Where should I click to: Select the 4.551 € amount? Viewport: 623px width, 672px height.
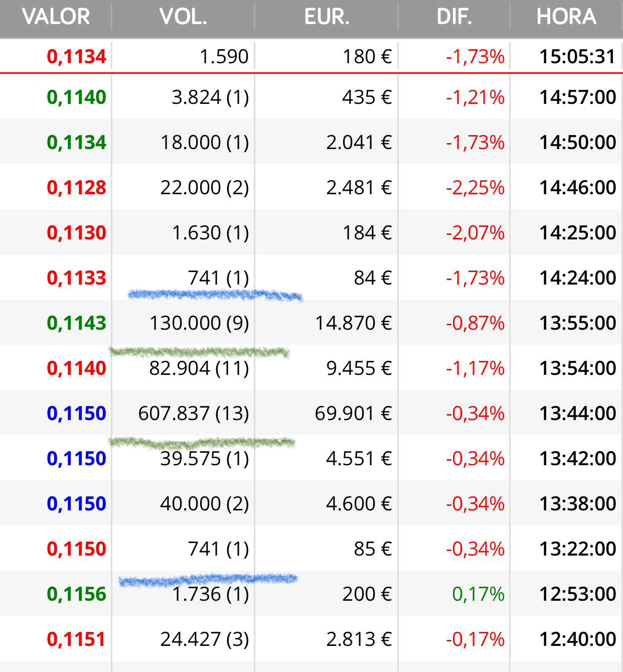[x=359, y=458]
